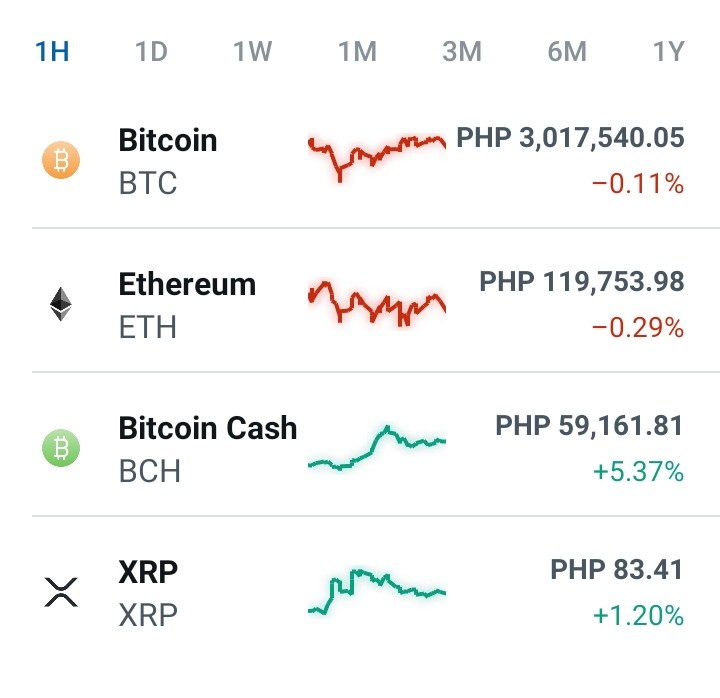
Task: Choose the 3M time range tab
Action: 462,51
